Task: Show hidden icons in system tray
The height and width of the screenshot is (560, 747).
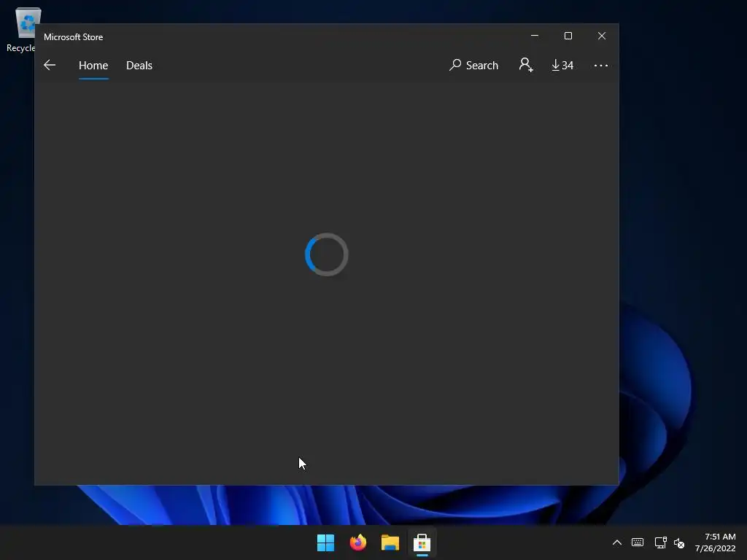Action: tap(616, 542)
